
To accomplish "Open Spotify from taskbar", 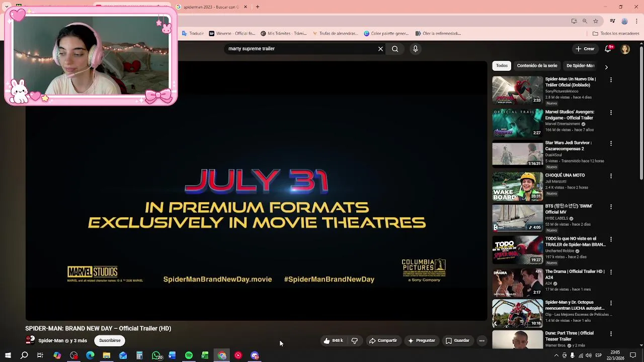I will (x=189, y=355).
